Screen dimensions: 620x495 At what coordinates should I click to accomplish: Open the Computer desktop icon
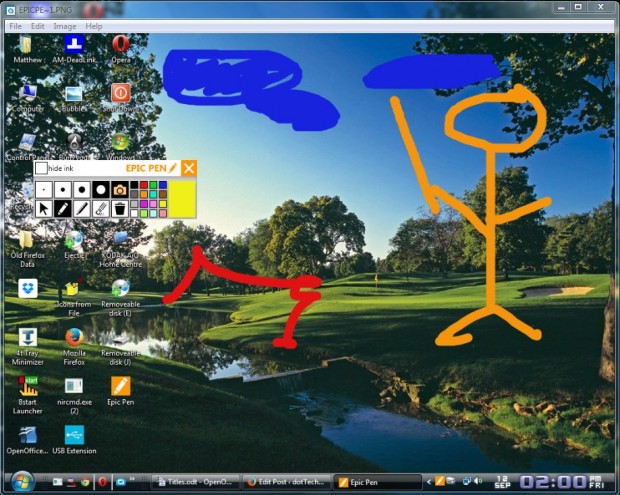(28, 99)
